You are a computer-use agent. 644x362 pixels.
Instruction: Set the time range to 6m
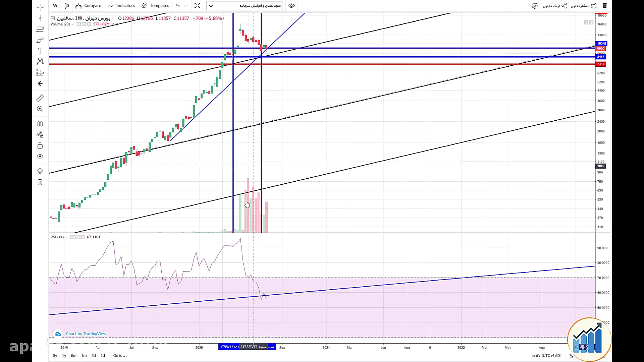click(73, 356)
